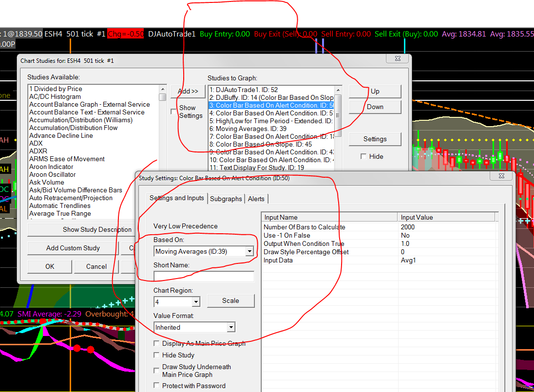This screenshot has width=534, height=392.
Task: Select ADX in Studies Available list
Action: tap(36, 144)
